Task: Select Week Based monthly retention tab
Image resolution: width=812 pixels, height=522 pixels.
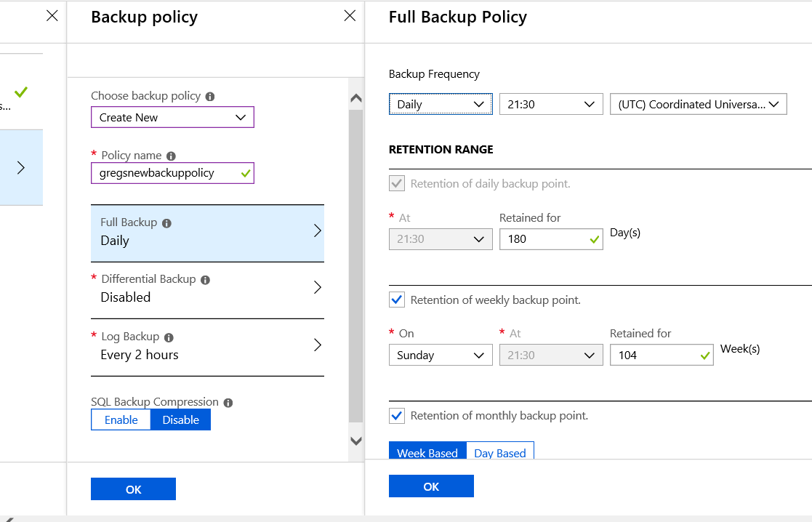Action: click(x=427, y=451)
